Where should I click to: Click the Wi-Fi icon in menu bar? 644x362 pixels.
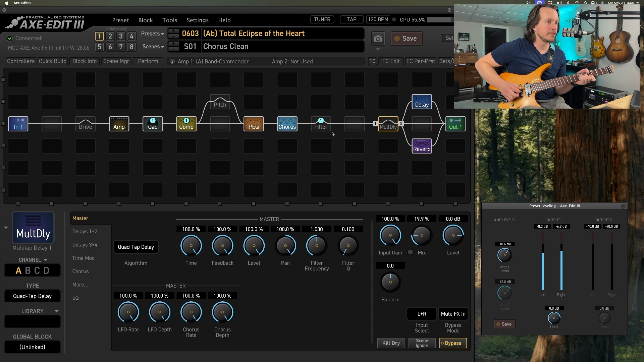click(577, 3)
